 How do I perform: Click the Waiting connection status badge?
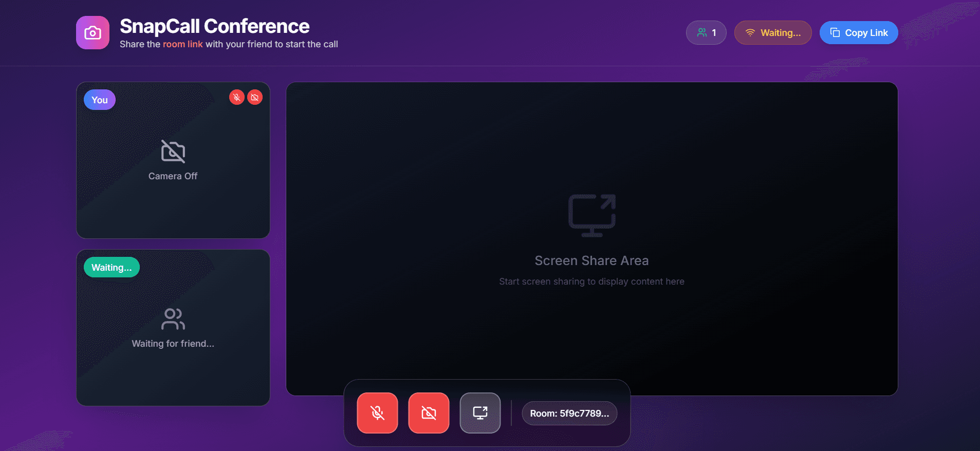(x=773, y=33)
